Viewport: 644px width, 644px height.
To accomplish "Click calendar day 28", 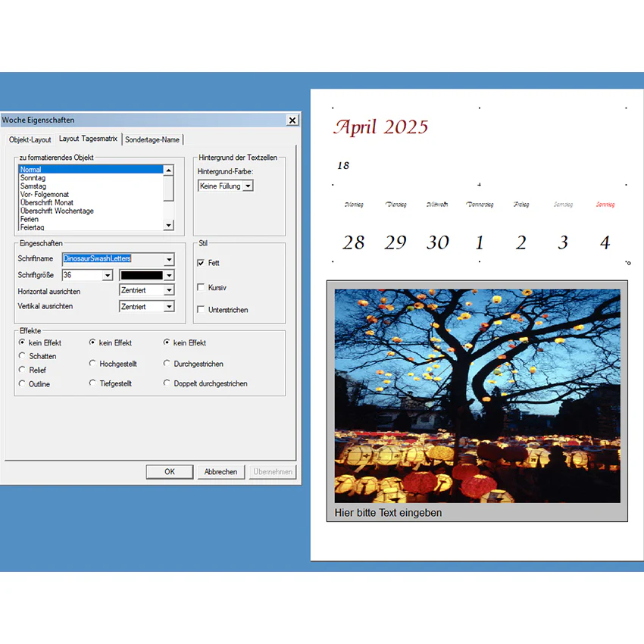I will [354, 242].
